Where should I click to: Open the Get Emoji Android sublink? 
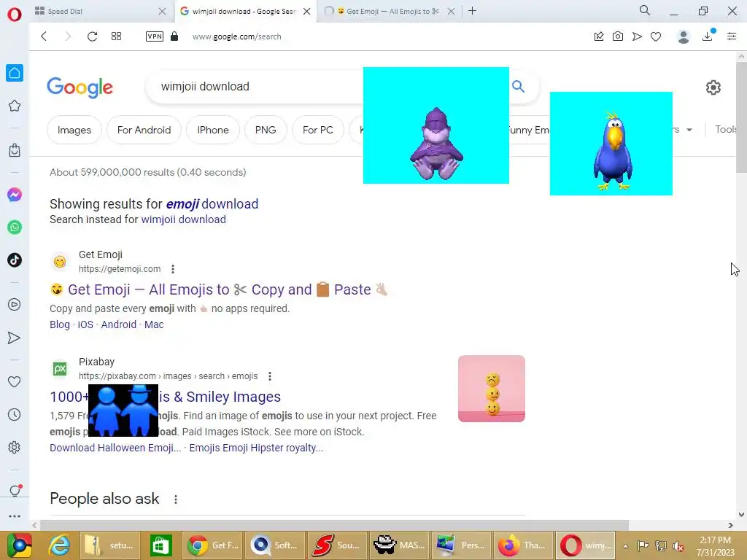click(119, 324)
